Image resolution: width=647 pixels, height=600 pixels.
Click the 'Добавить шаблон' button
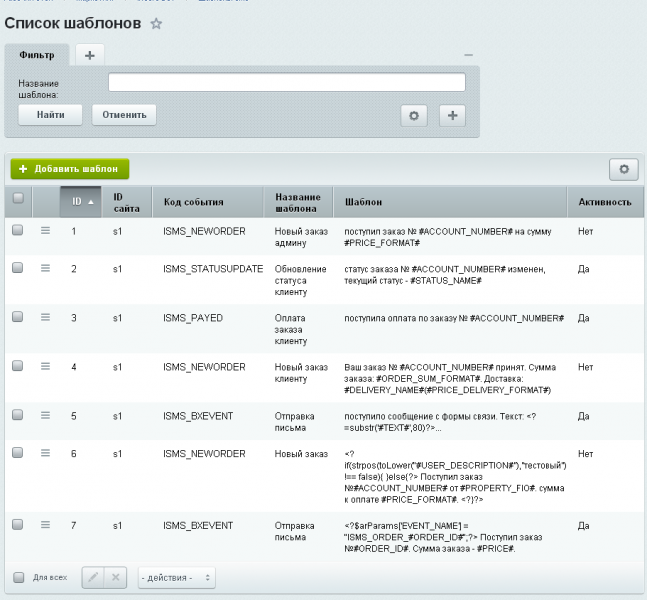pos(70,169)
